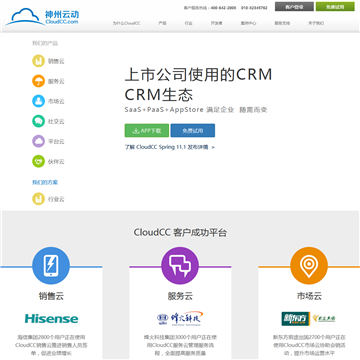Open the 服务支持 menu
This screenshot has height=360, width=360.
[x=282, y=23]
